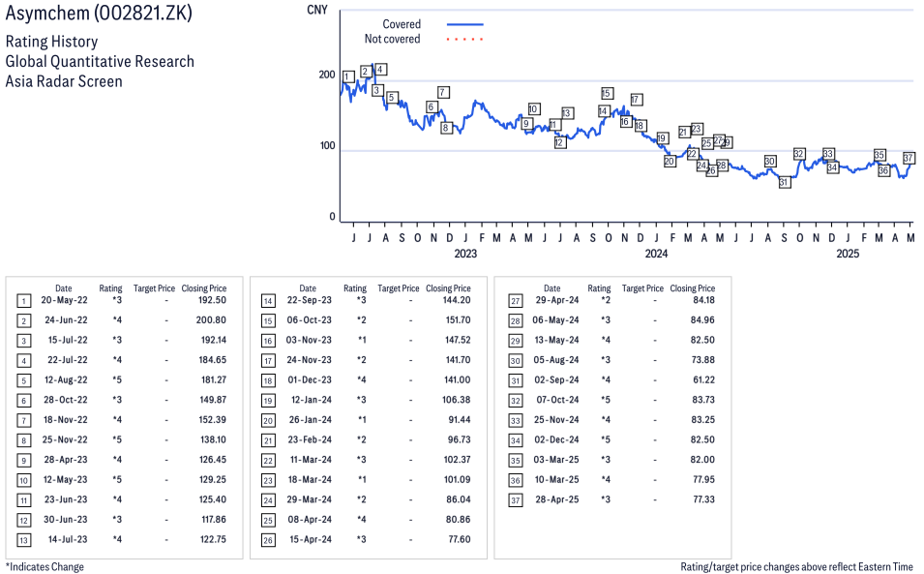Select index box 16 beside 03-Nov-23
This screenshot has width=924, height=574.
(x=268, y=342)
